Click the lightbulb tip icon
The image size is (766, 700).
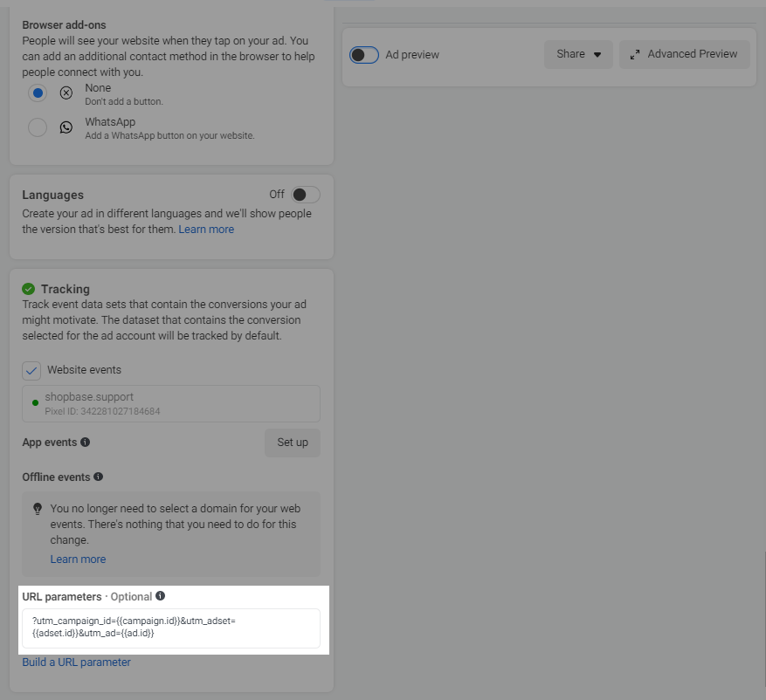(x=38, y=509)
